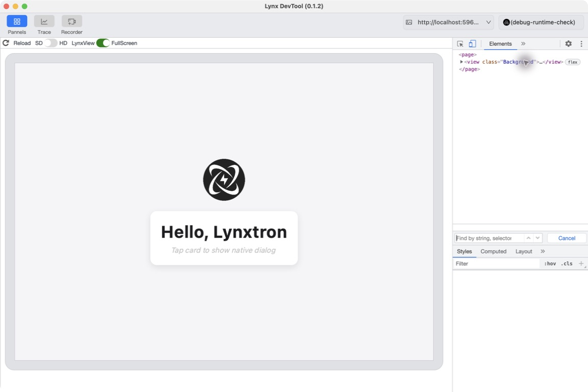Toggle the :hov element state button
The width and height of the screenshot is (588, 392).
550,264
